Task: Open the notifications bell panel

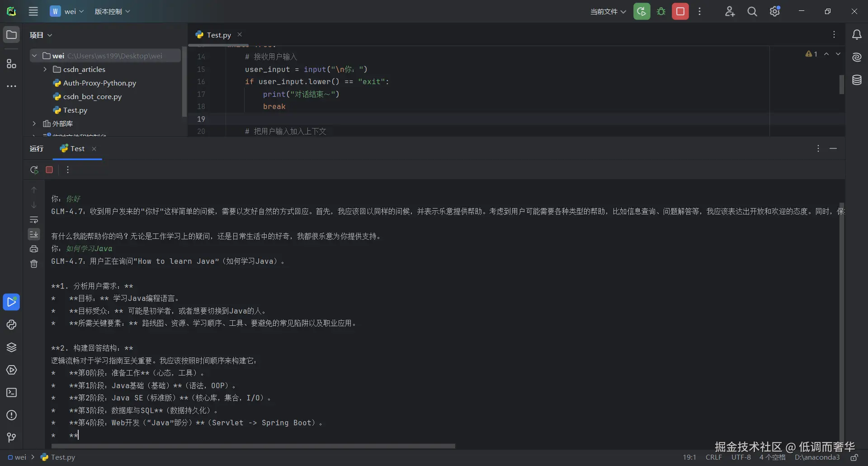Action: pyautogui.click(x=857, y=35)
